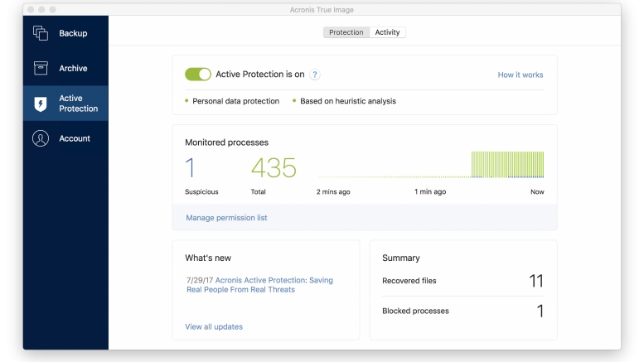The image size is (644, 362).
Task: Open the Backup section label
Action: coord(73,33)
